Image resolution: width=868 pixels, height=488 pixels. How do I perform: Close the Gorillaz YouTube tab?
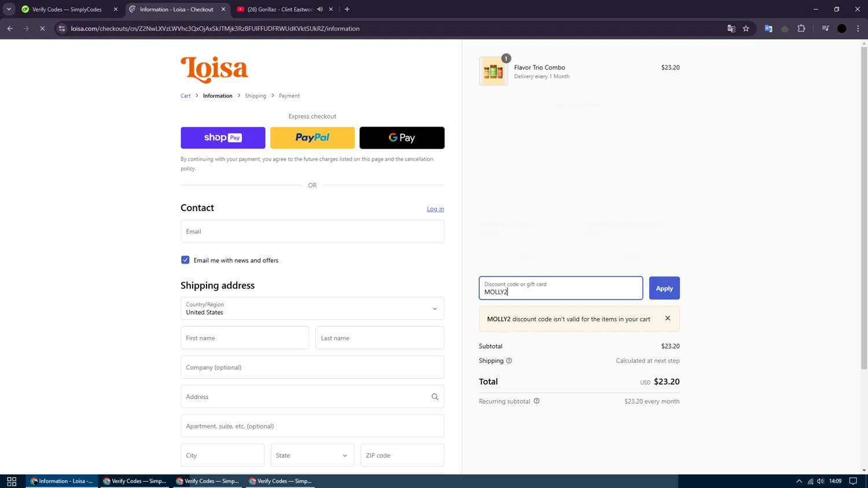click(x=331, y=9)
